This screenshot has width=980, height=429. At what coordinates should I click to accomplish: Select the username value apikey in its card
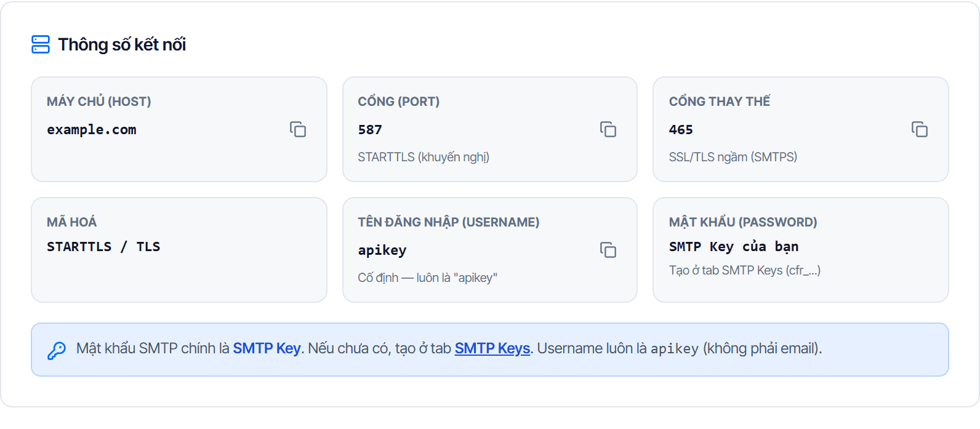[382, 251]
